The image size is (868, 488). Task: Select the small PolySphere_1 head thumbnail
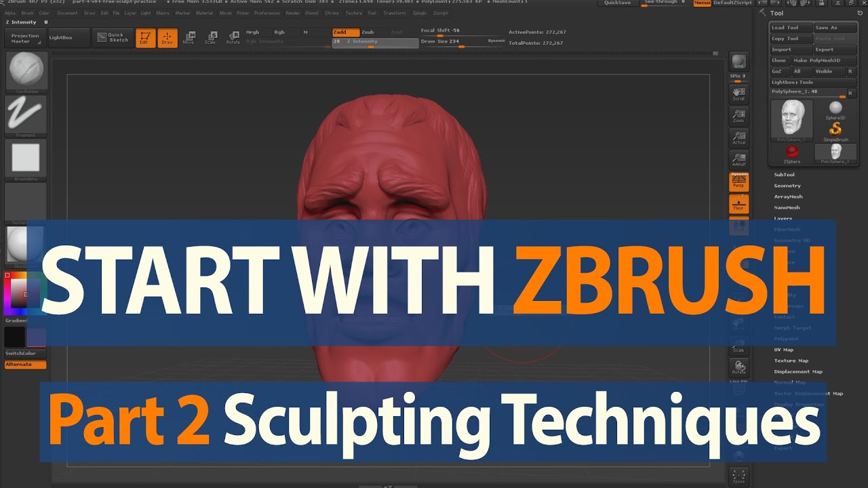(835, 153)
